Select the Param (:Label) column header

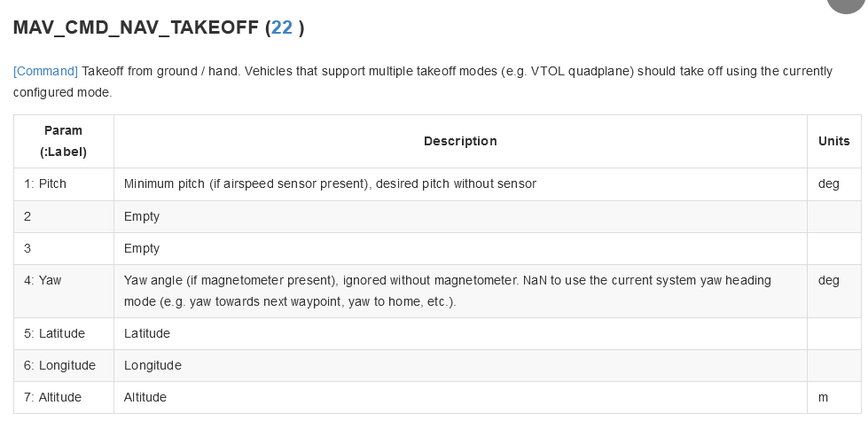64,141
